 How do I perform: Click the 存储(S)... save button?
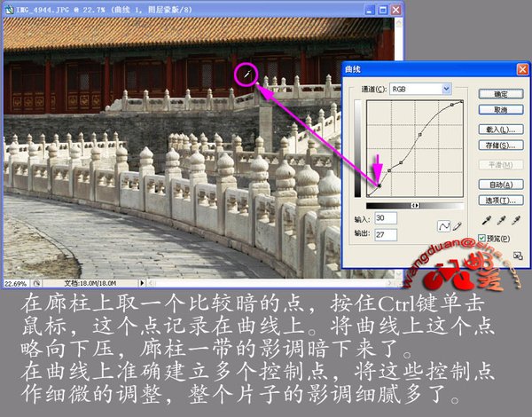coord(500,146)
